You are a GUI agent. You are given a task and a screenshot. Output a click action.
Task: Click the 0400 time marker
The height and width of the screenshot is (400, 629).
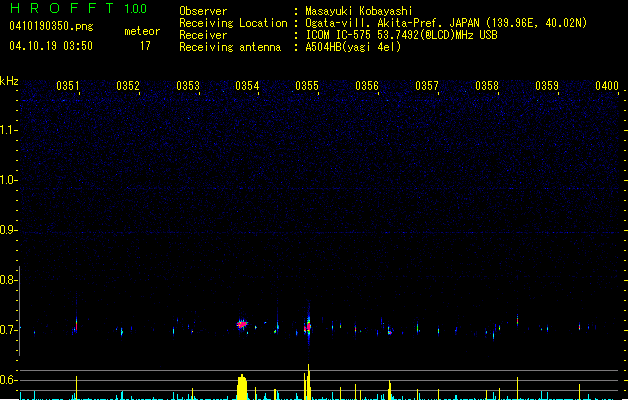(x=607, y=86)
